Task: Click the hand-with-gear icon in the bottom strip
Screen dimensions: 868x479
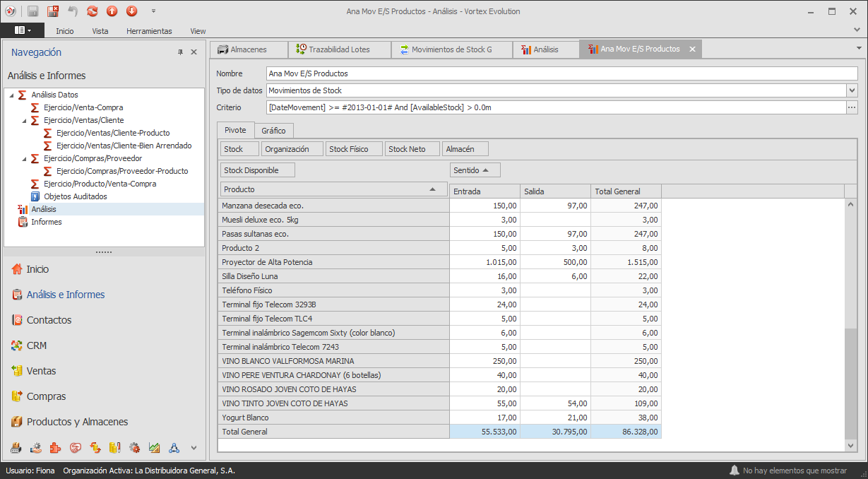Action: coord(36,447)
